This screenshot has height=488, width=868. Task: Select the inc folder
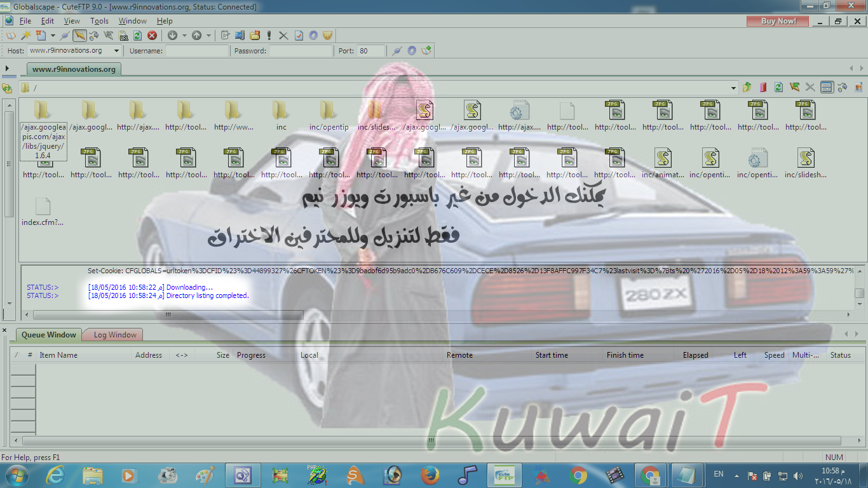pyautogui.click(x=281, y=116)
